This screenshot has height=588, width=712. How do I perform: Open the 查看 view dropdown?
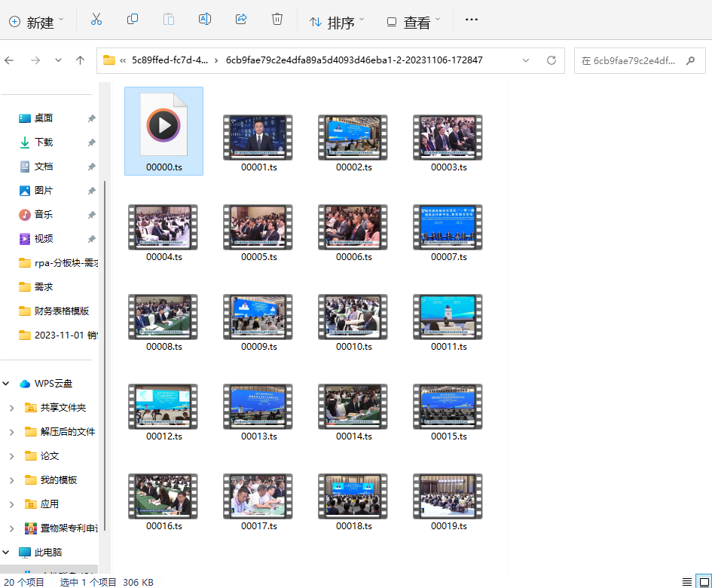click(x=412, y=22)
